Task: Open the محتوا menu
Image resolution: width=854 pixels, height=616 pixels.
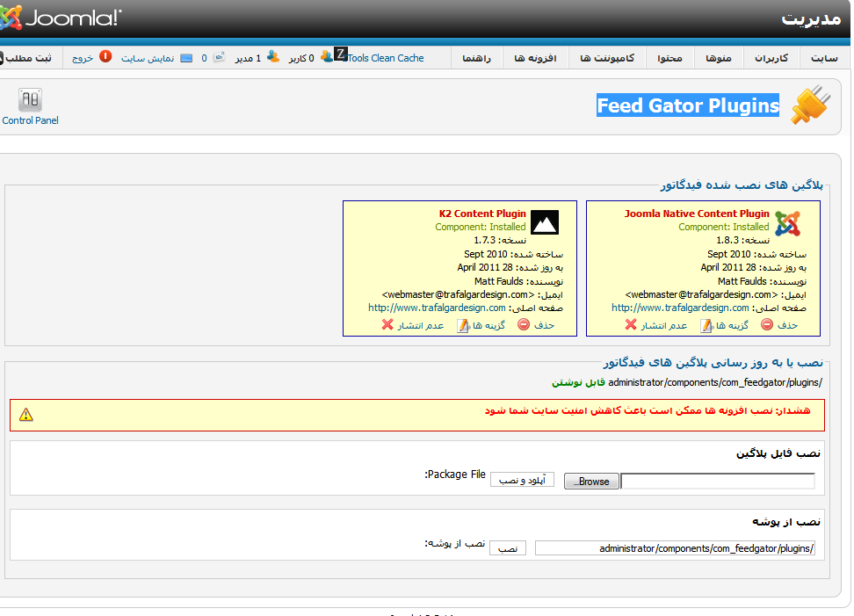Action: pyautogui.click(x=669, y=58)
